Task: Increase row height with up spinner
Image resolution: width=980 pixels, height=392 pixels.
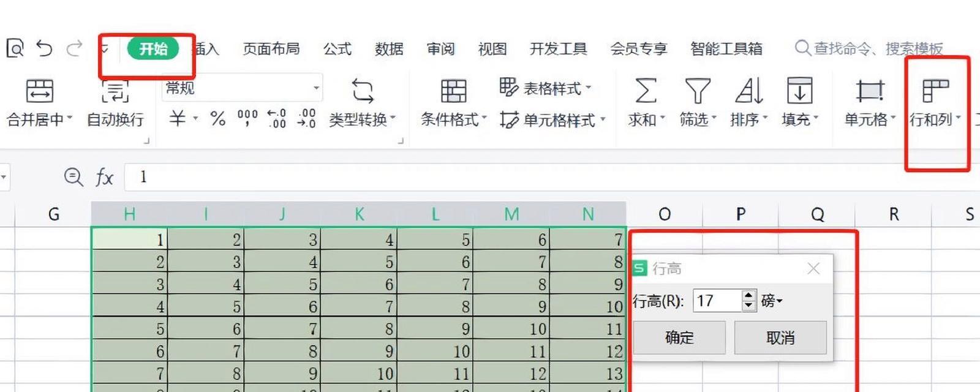Action: click(x=748, y=295)
